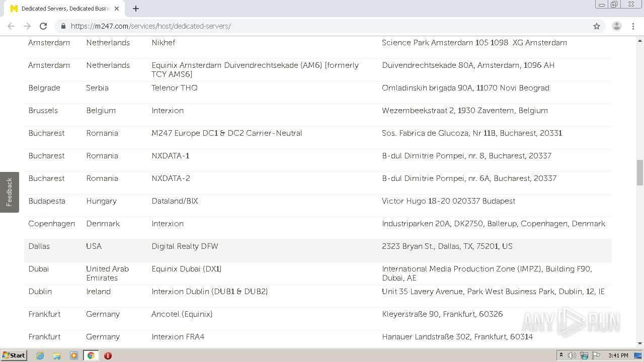Click Omladinskih brigada 90A address
This screenshot has width=644, height=362.
point(465,88)
